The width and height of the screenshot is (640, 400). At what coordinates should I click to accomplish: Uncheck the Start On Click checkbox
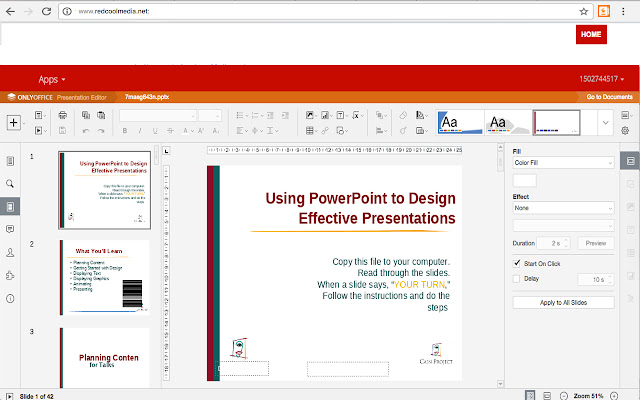point(516,263)
